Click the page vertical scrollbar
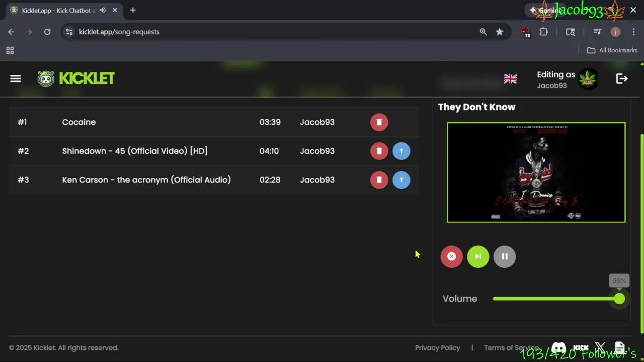 coord(641,234)
